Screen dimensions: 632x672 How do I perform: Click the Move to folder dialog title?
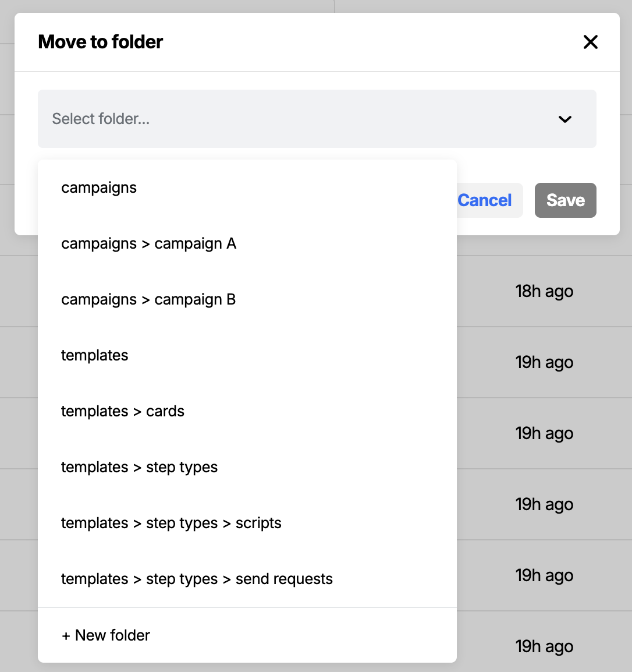coord(100,41)
